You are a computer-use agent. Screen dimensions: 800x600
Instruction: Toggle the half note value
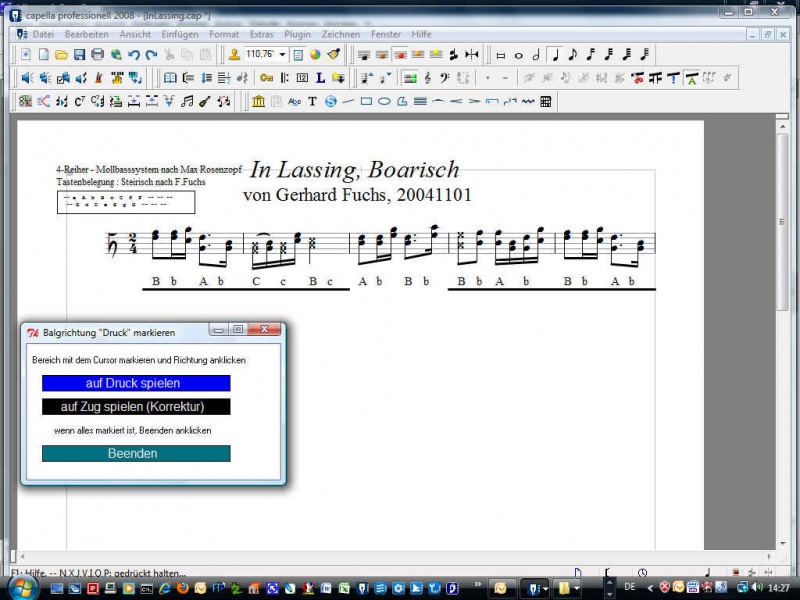pos(536,54)
